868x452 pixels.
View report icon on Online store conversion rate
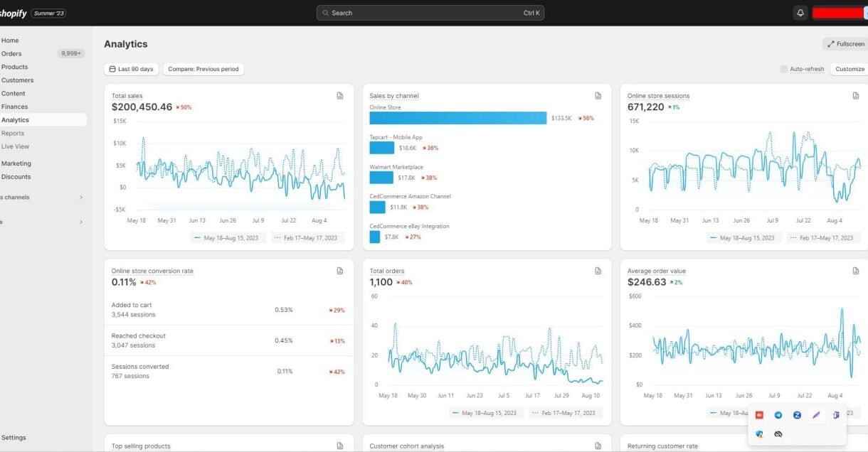[x=340, y=271]
